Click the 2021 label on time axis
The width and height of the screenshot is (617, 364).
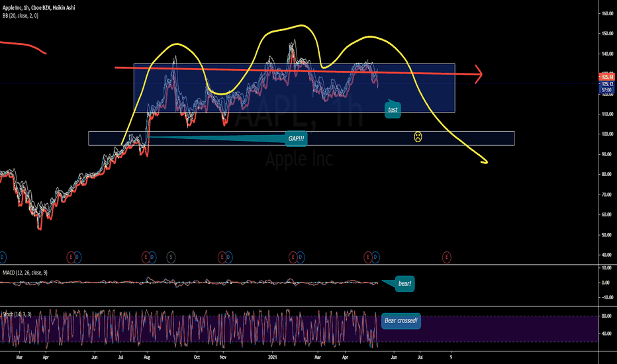(x=272, y=357)
